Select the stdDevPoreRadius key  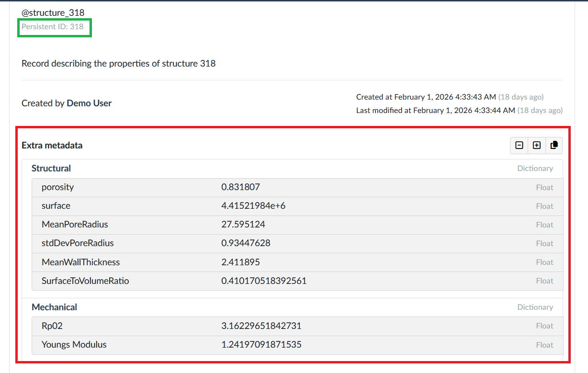click(x=78, y=243)
